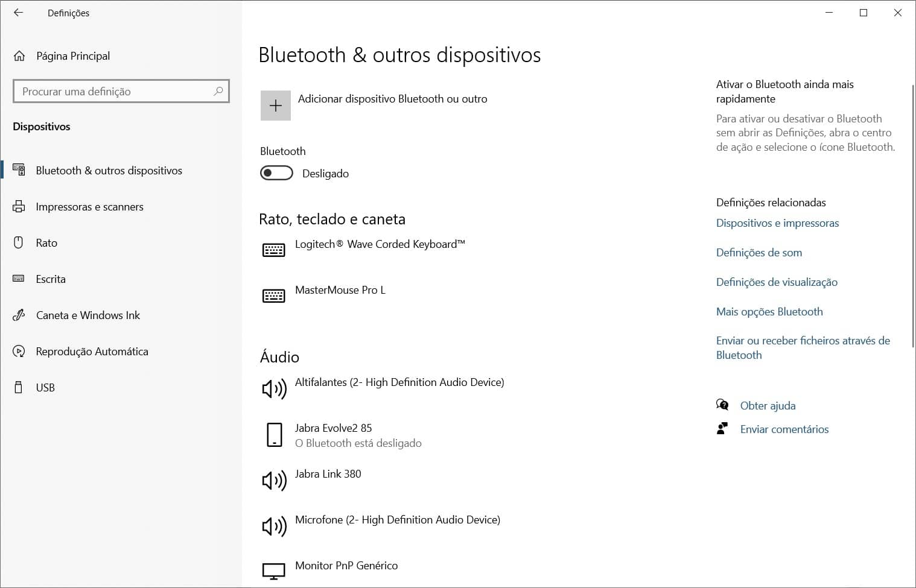Click keyboard icon beside Logitech Wave Corded Keyboard

pos(274,249)
